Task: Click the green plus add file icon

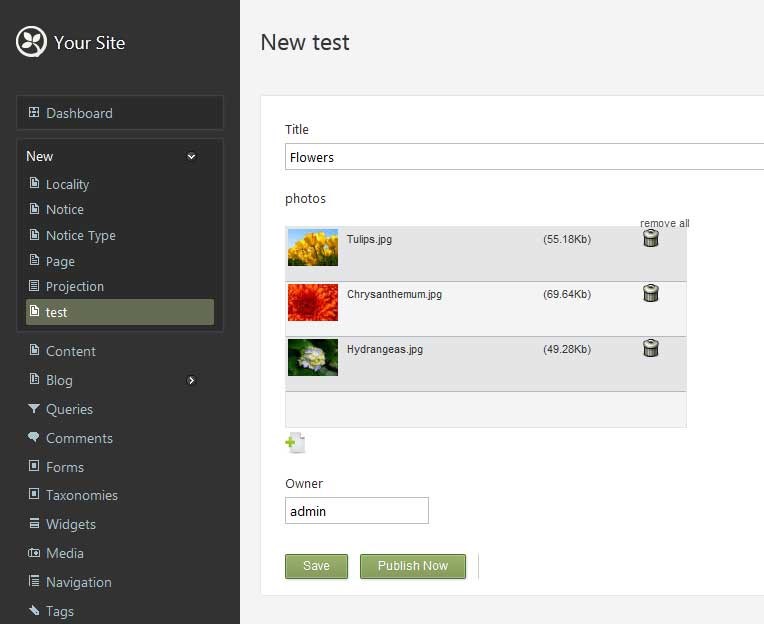Action: [x=295, y=443]
